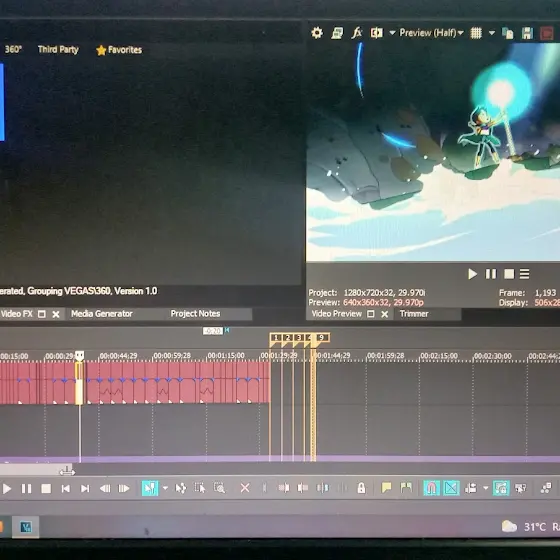560x560 pixels.
Task: Select the Selection Edit tool
Action: [200, 488]
